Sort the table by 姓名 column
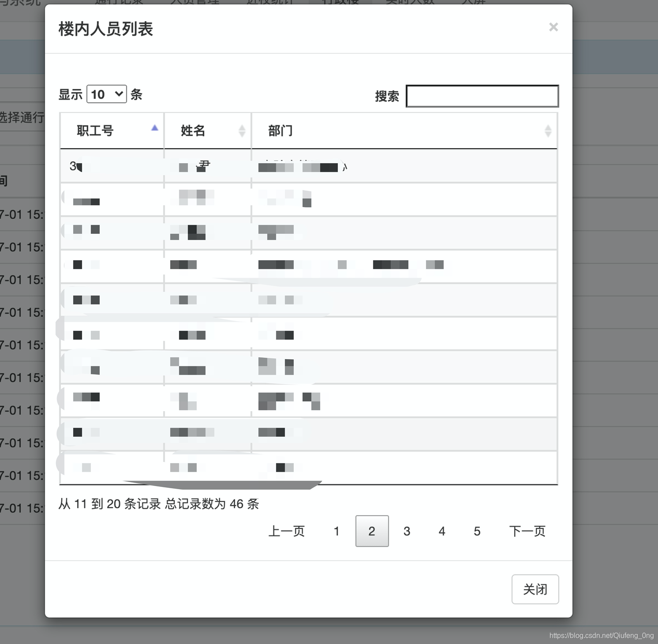The width and height of the screenshot is (658, 644). click(x=208, y=131)
